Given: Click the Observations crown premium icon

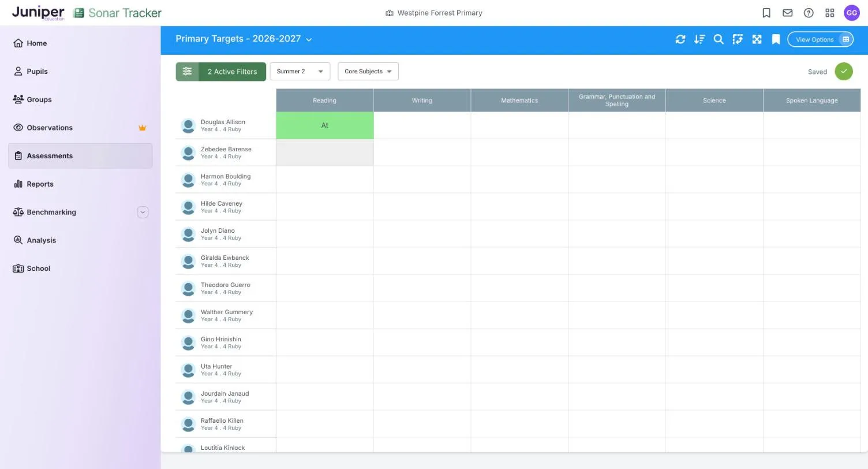Looking at the screenshot, I should (x=142, y=128).
